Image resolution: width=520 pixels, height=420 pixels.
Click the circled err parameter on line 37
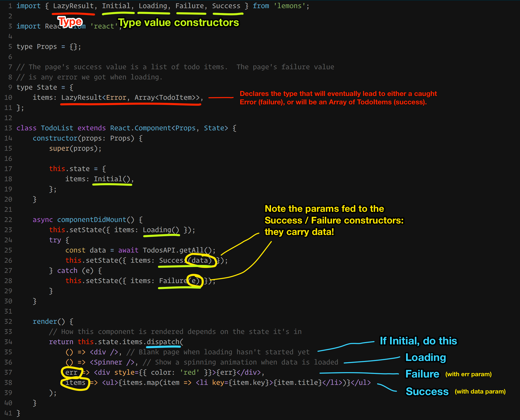71,372
